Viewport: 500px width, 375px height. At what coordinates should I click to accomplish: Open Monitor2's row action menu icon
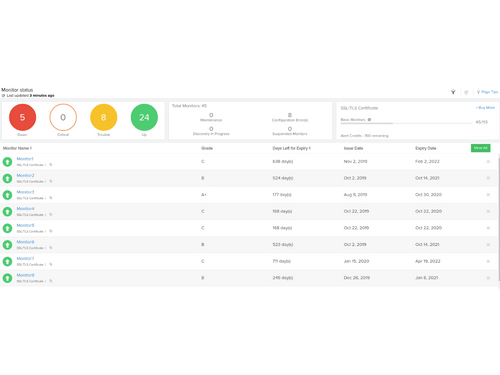[x=488, y=178]
